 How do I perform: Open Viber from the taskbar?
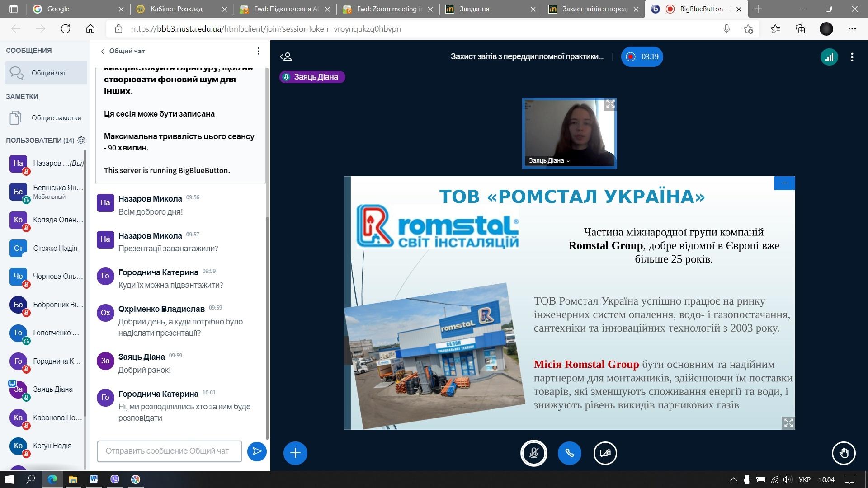(x=115, y=479)
